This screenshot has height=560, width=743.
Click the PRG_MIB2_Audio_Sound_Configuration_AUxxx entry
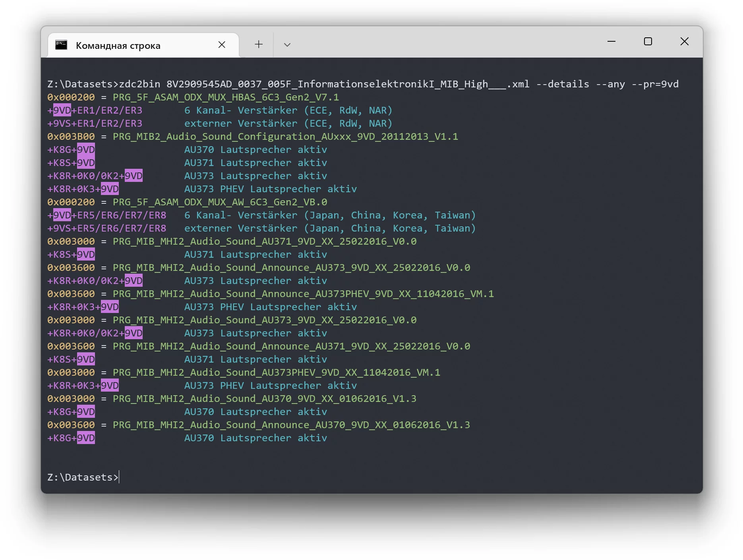tap(285, 137)
